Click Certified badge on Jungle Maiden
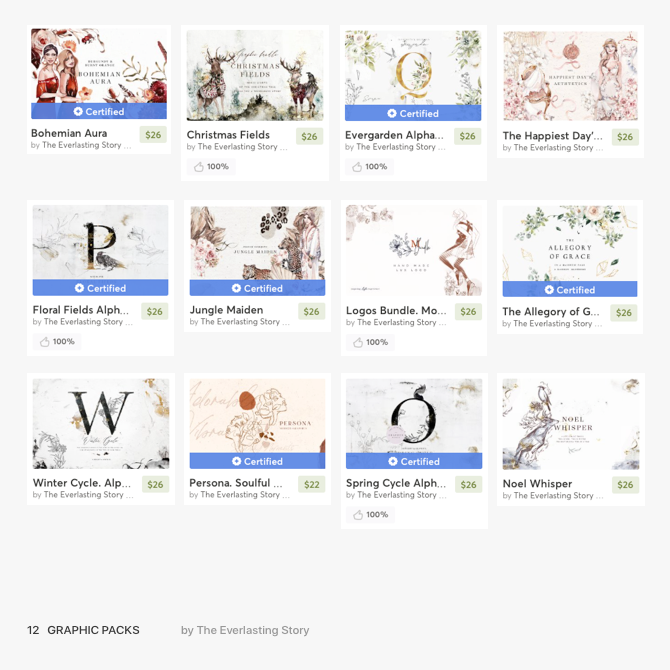The height and width of the screenshot is (670, 670). pyautogui.click(x=257, y=288)
